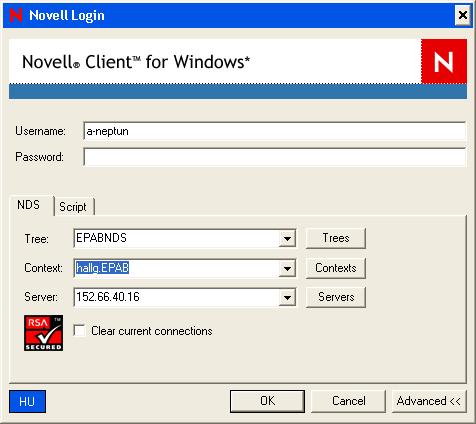
Task: Expand the Tree dropdown arrow
Action: [x=287, y=238]
